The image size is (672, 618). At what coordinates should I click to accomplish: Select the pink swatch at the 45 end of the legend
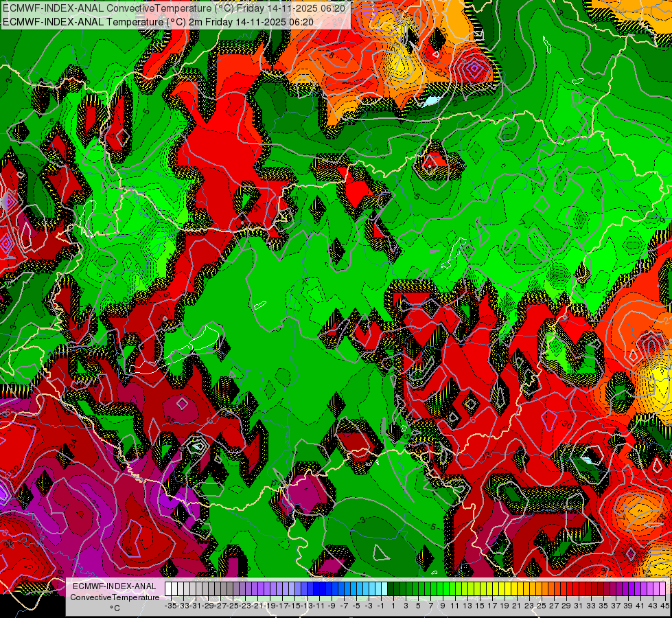662,589
